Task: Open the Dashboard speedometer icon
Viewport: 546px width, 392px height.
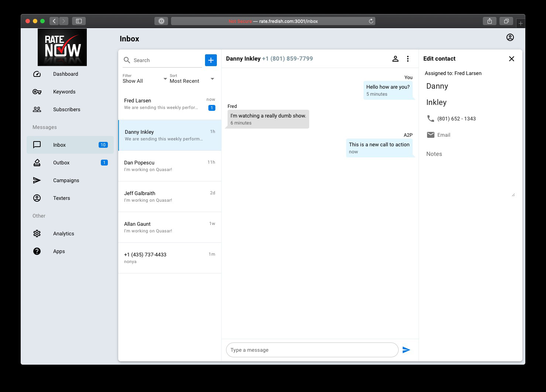Action: [x=37, y=74]
